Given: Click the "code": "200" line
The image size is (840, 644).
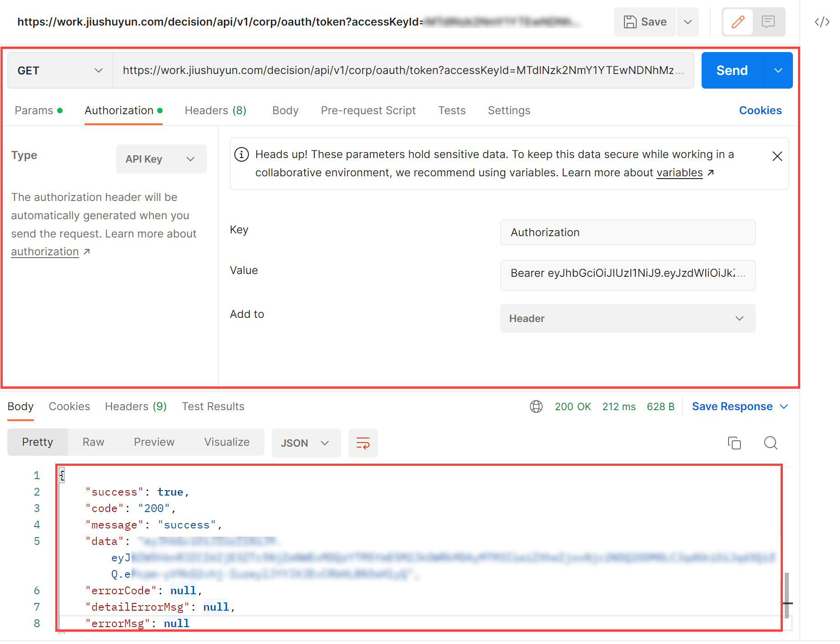Looking at the screenshot, I should 131,508.
